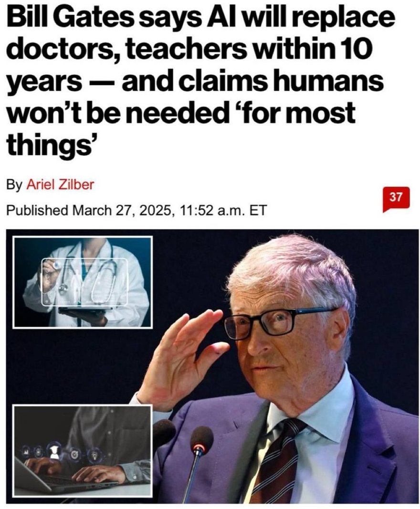This screenshot has height=509, width=420.
Task: Open author Ariel Zilber's profile link
Action: 60,185
